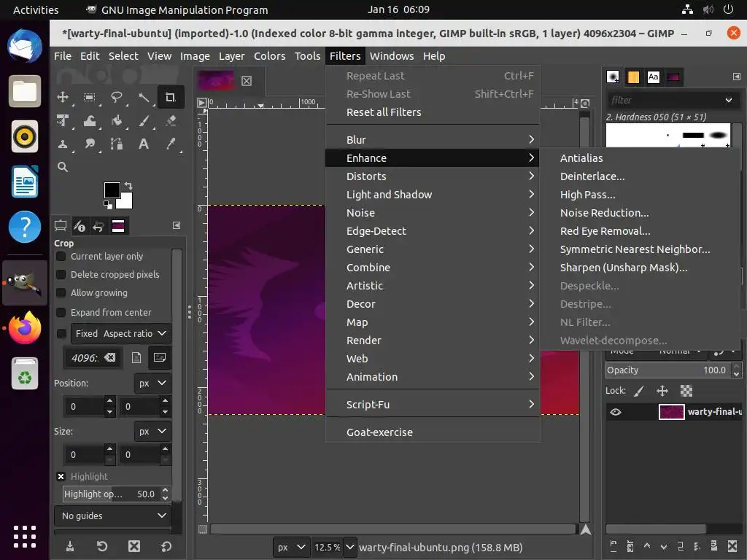Expand the Blur submenu
This screenshot has height=560, width=747.
tap(433, 139)
